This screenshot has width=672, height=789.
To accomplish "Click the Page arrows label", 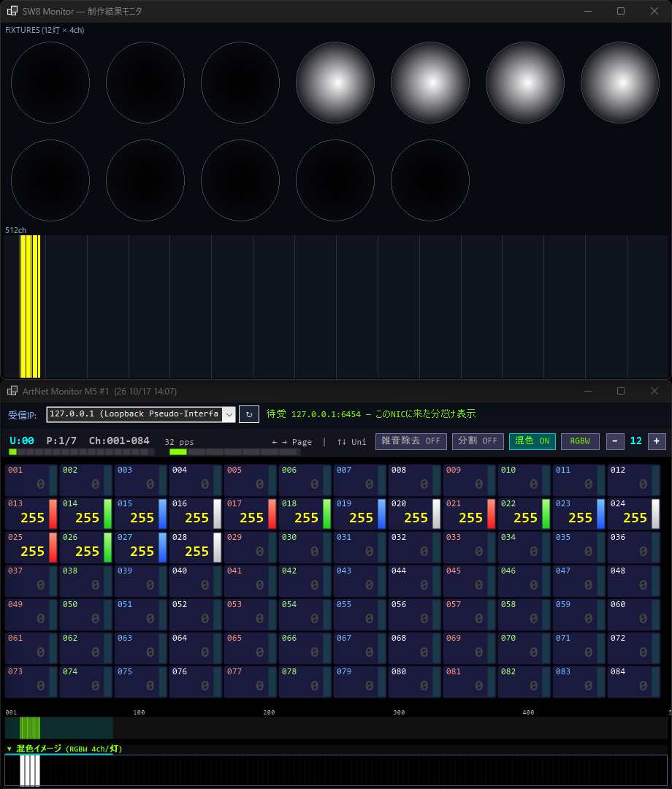I will pos(291,442).
